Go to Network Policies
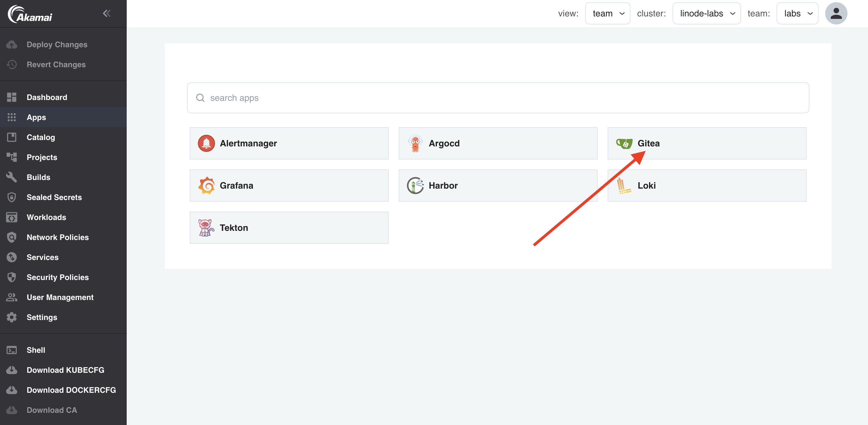Viewport: 868px width, 425px height. tap(63, 237)
